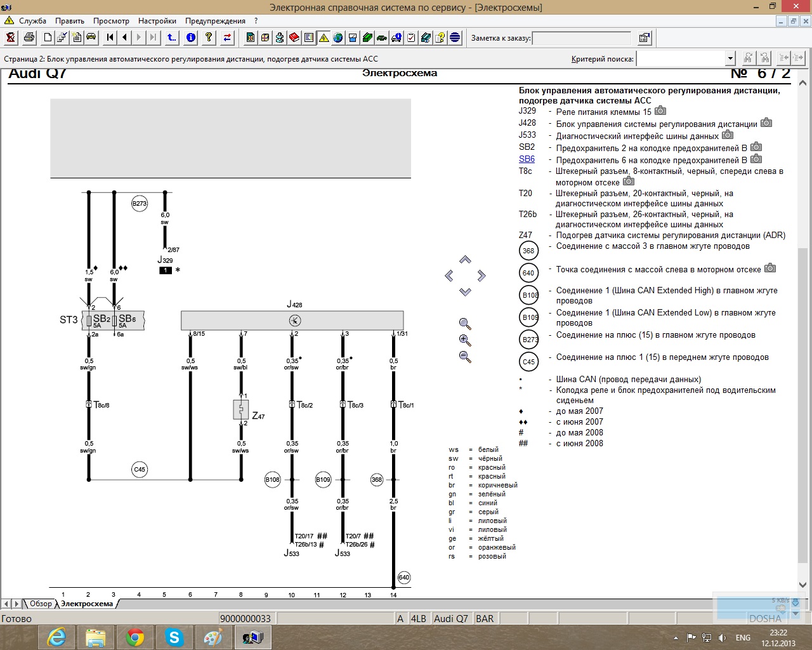The image size is (812, 650).
Task: Click the J428 control unit box in the diagram
Action: pos(292,320)
